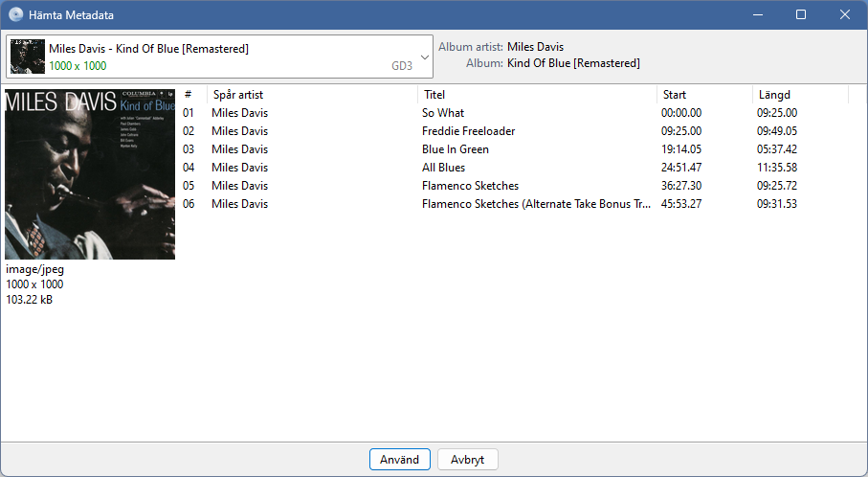Select track title So What
Screen dimensions: 868x477
point(443,113)
